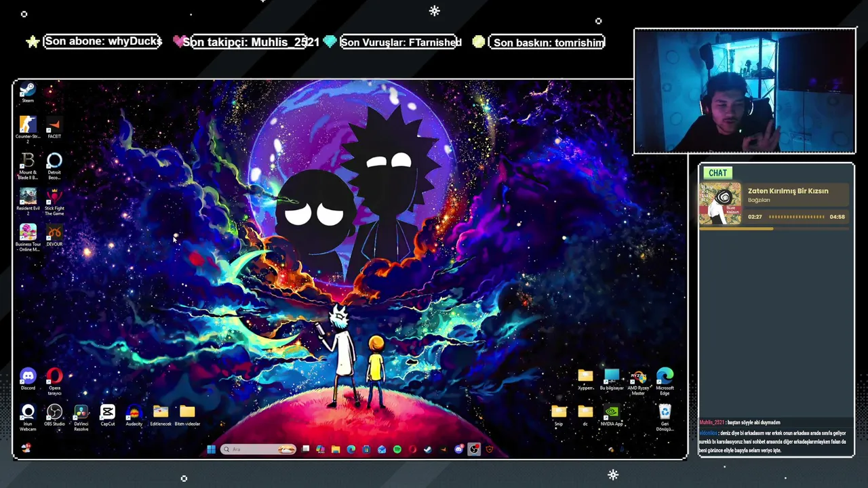Click the taskbar Ara search box
This screenshot has height=488, width=868.
coord(258,449)
